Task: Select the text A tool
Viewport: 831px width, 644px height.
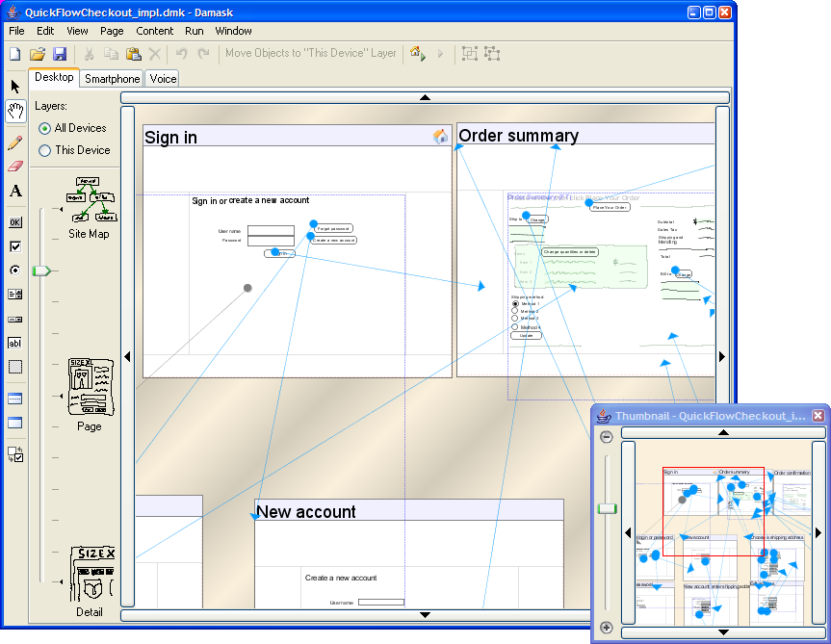Action: coord(15,192)
